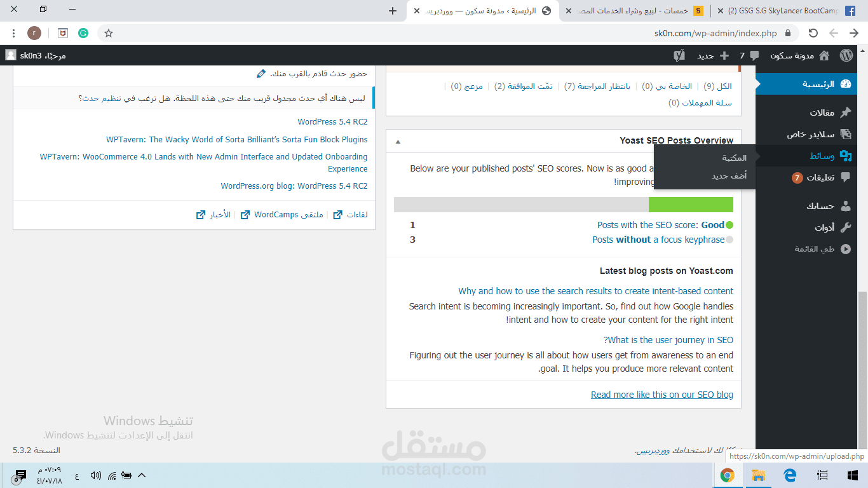Image resolution: width=868 pixels, height=488 pixels.
Task: Open comments via the speech bubble icon
Action: click(754, 55)
